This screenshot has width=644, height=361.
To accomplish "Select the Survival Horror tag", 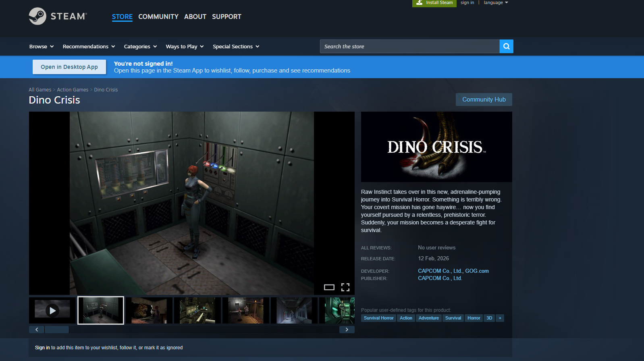I will (x=378, y=318).
